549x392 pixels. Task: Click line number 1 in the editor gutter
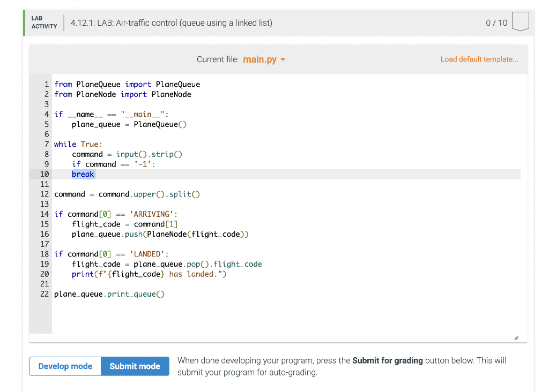(47, 84)
